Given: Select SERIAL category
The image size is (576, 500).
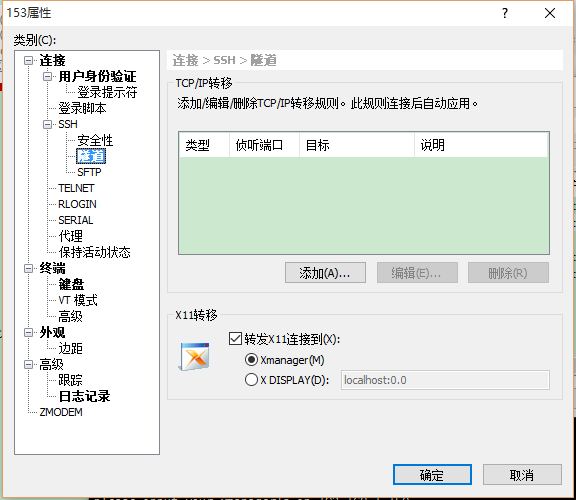Looking at the screenshot, I should pyautogui.click(x=76, y=220).
